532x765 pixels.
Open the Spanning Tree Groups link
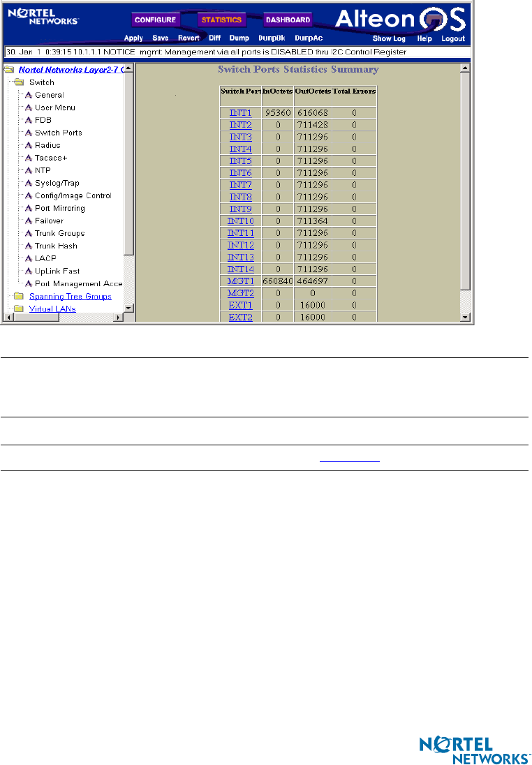coord(71,297)
